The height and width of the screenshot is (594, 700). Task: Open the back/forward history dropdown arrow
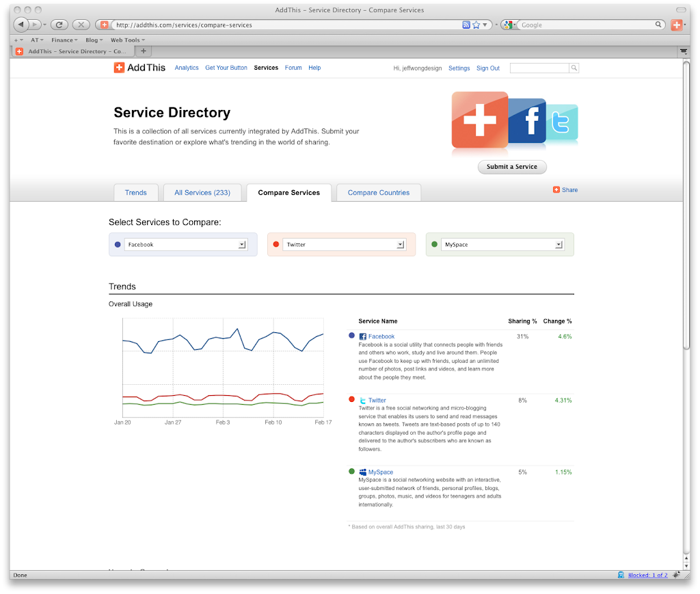click(x=44, y=25)
